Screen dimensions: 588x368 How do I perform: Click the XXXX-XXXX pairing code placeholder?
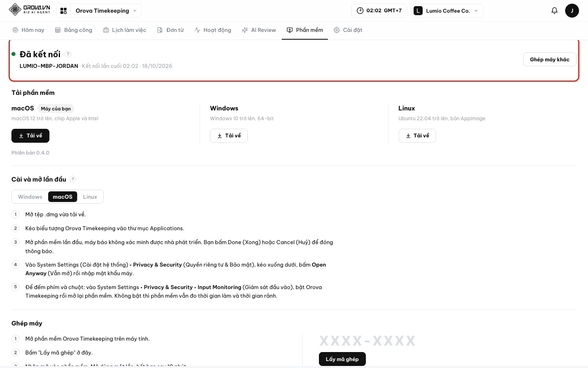click(367, 341)
